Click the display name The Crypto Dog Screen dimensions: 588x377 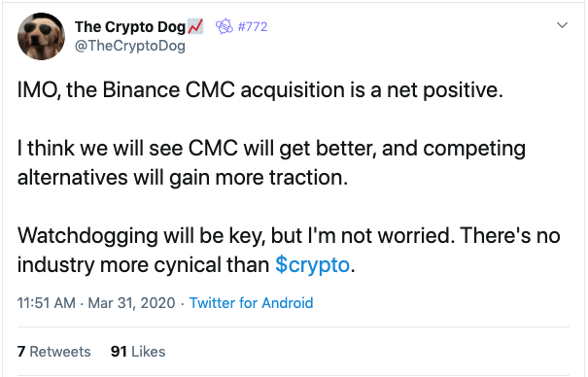tap(130, 26)
